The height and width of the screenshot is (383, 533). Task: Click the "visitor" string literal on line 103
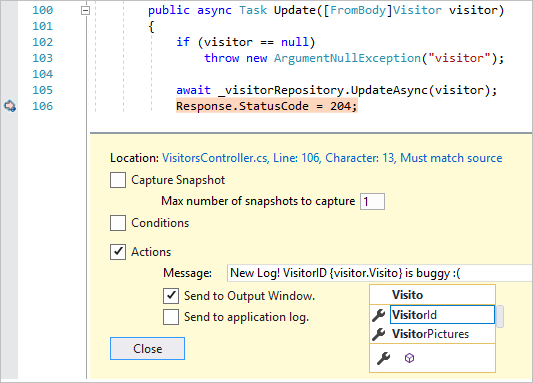point(459,58)
